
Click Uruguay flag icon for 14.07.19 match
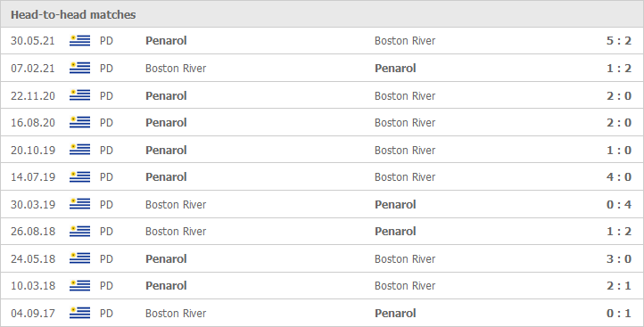(79, 176)
